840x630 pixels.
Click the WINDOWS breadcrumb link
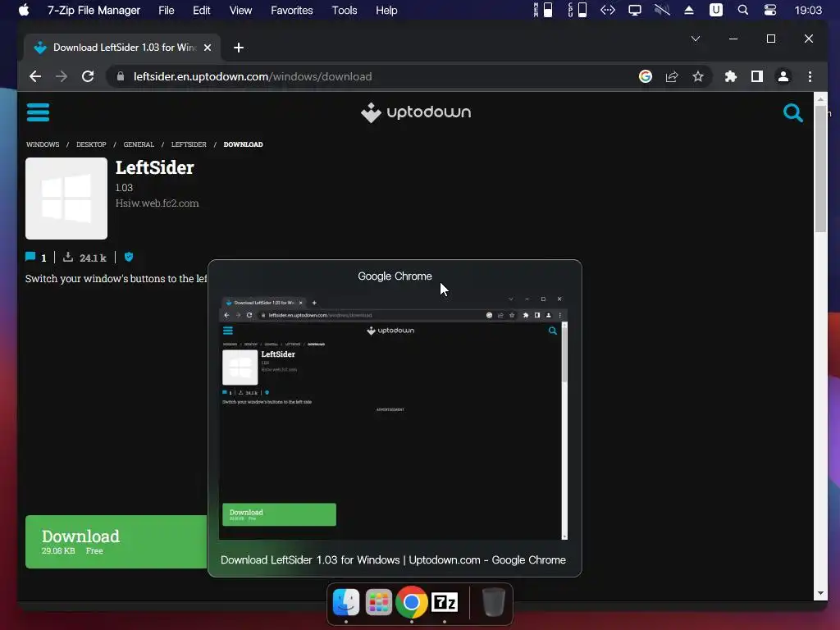(x=43, y=144)
